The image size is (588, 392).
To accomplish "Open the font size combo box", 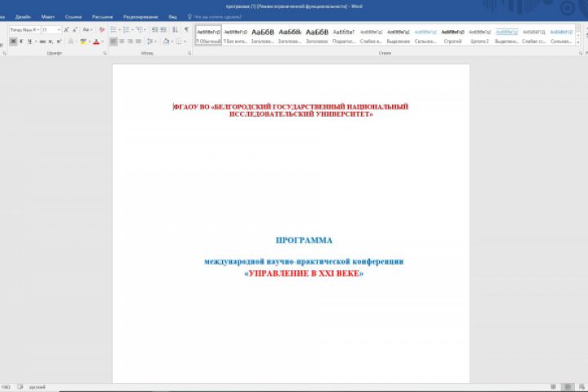I will (x=51, y=29).
